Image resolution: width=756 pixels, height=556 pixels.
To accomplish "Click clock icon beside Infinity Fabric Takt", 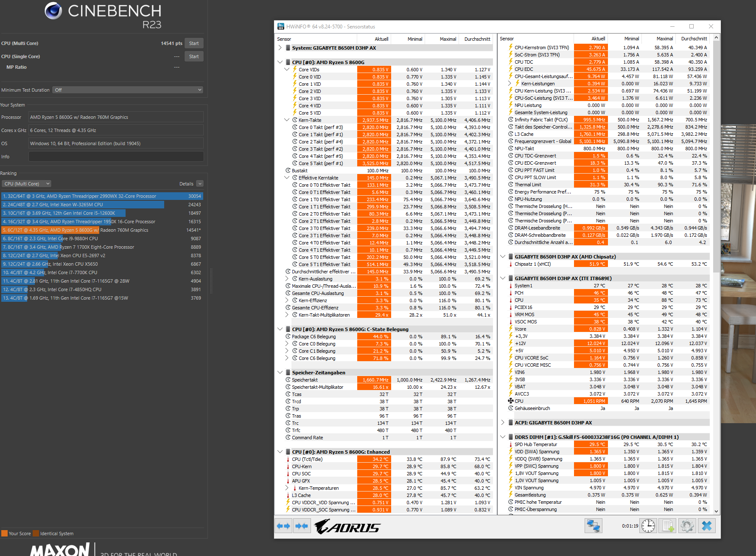I will pos(511,120).
